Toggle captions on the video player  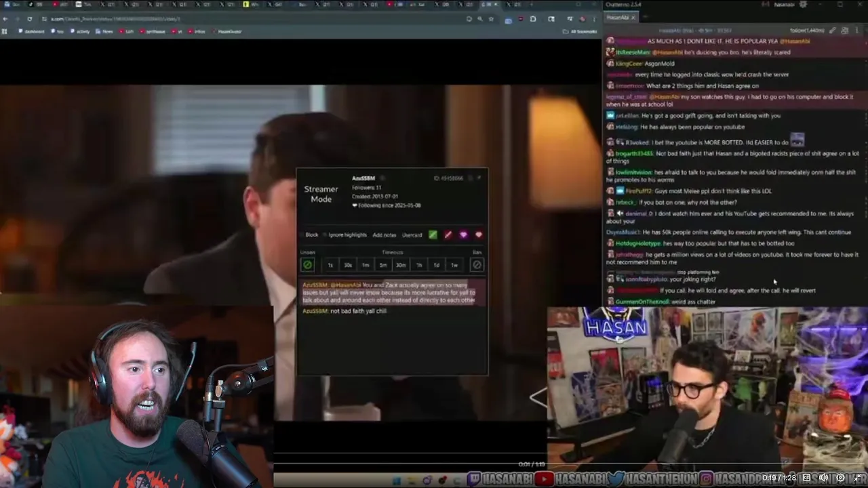point(806,478)
